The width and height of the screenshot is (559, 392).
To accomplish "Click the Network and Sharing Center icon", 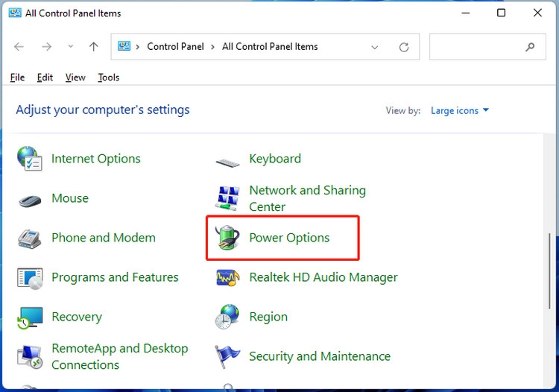I will (x=227, y=198).
